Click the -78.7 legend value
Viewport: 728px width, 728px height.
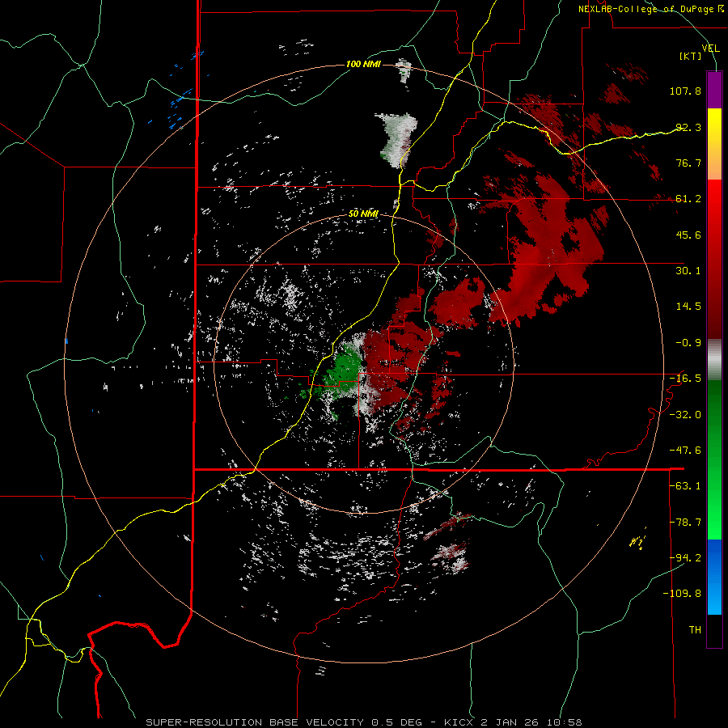coord(685,522)
